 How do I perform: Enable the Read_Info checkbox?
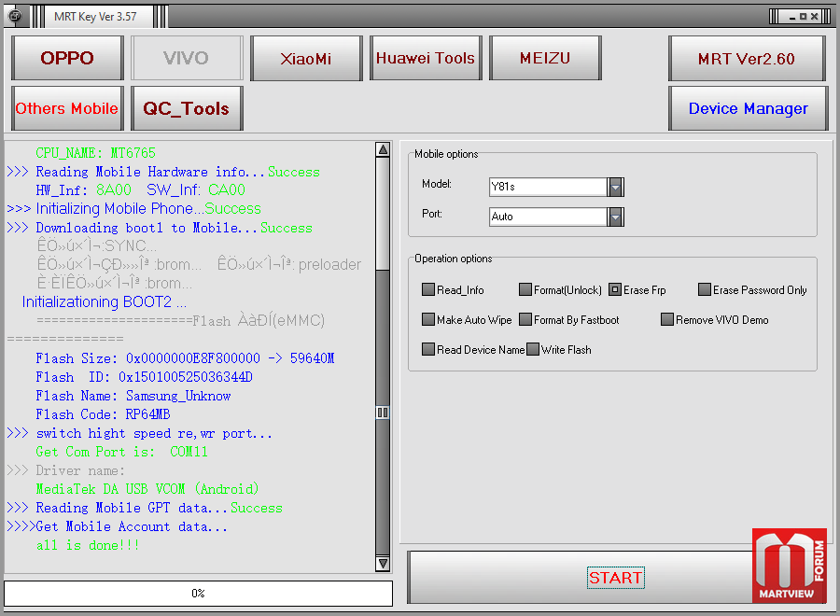click(x=428, y=290)
